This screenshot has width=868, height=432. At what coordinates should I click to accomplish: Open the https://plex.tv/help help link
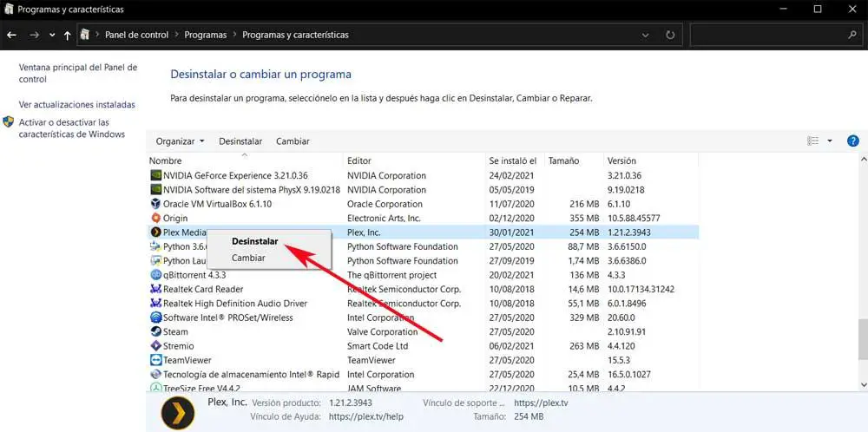pos(366,416)
